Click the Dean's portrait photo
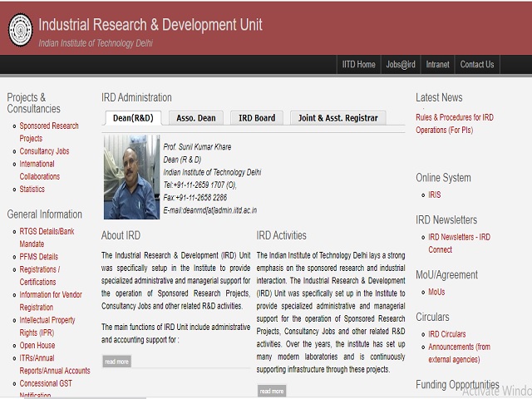532x399 pixels. pos(131,177)
